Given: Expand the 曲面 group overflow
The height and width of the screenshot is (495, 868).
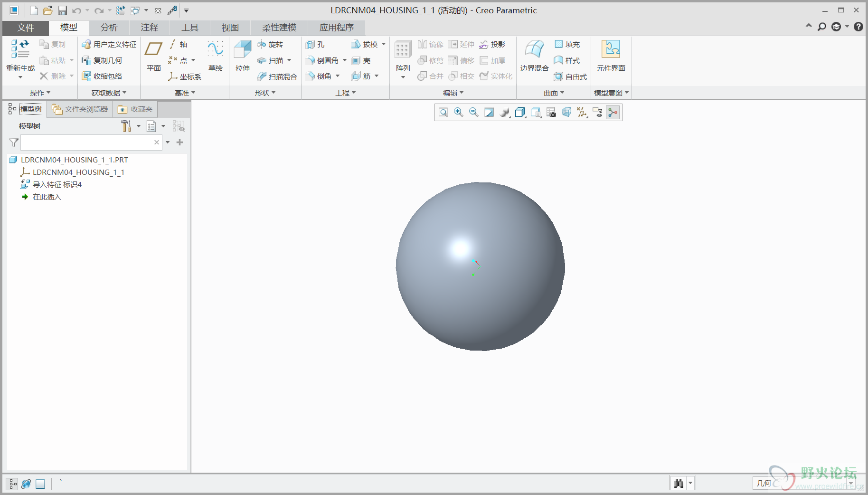Looking at the screenshot, I should click(x=554, y=93).
